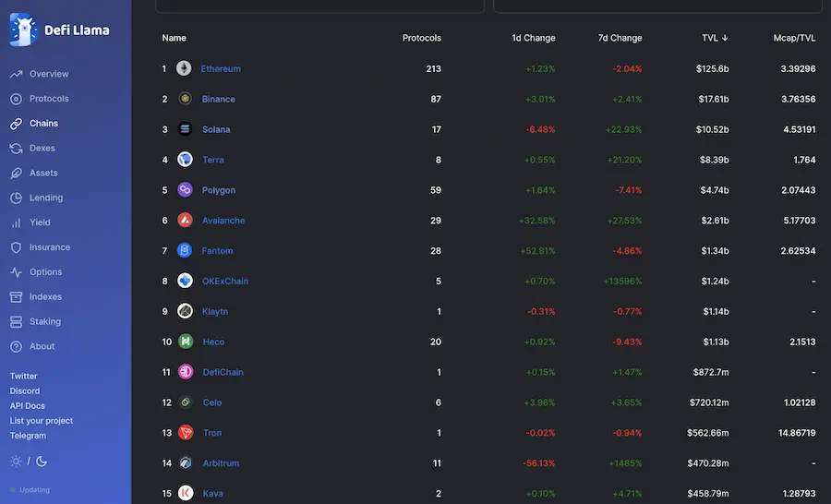Click the Indexes archive box icon

pos(16,297)
